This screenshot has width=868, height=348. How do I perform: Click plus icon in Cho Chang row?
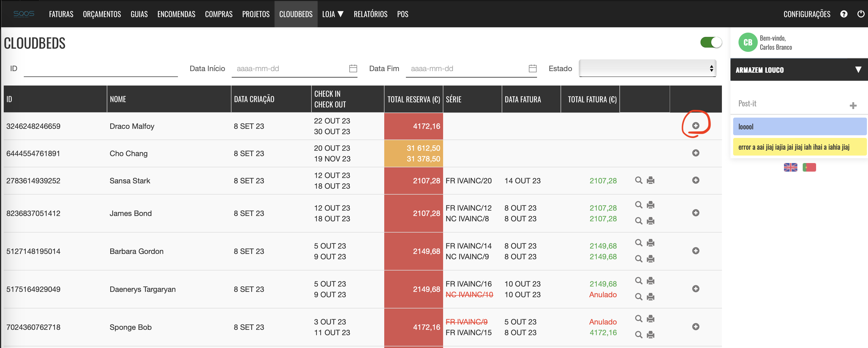695,153
